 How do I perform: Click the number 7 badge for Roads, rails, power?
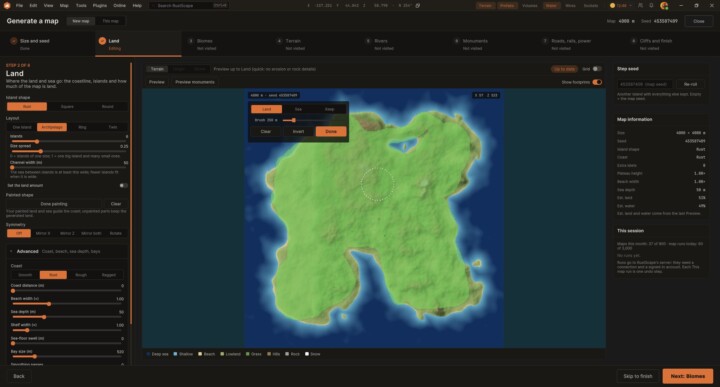click(545, 41)
